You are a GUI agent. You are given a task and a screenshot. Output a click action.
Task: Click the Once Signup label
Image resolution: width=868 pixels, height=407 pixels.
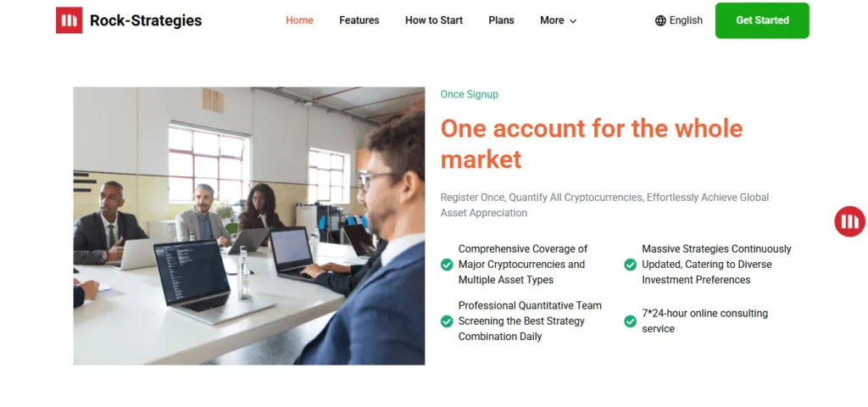tap(470, 94)
